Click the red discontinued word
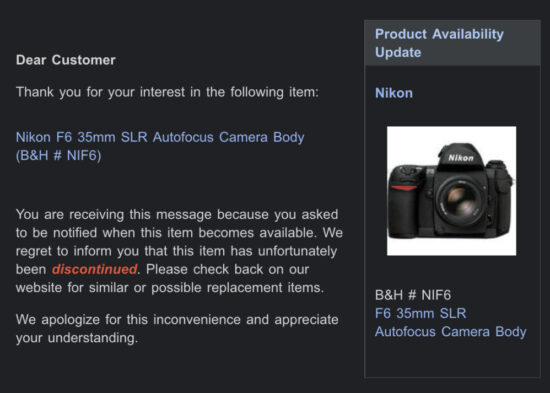Viewport: 550px width, 393px height. 94,269
